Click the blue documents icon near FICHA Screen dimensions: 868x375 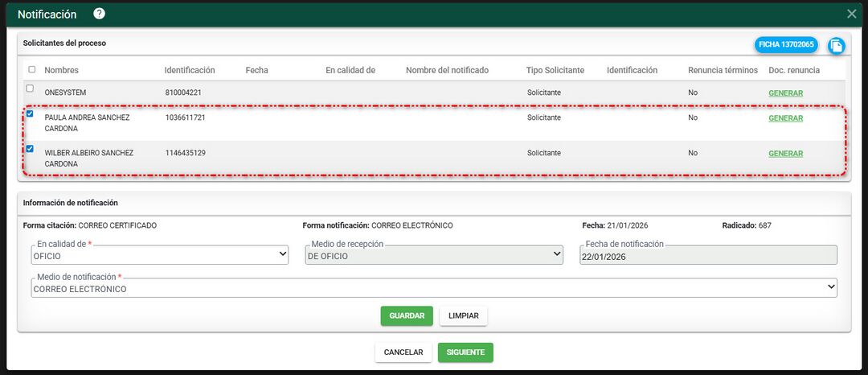[x=836, y=45]
